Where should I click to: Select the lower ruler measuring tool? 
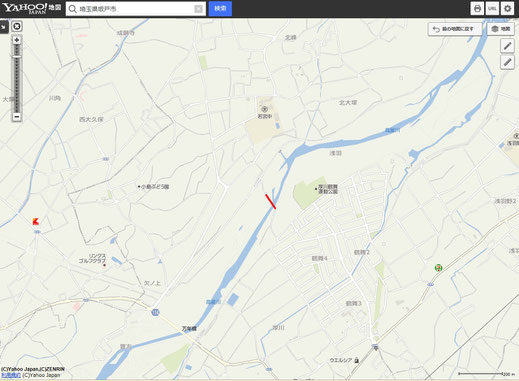point(507,62)
